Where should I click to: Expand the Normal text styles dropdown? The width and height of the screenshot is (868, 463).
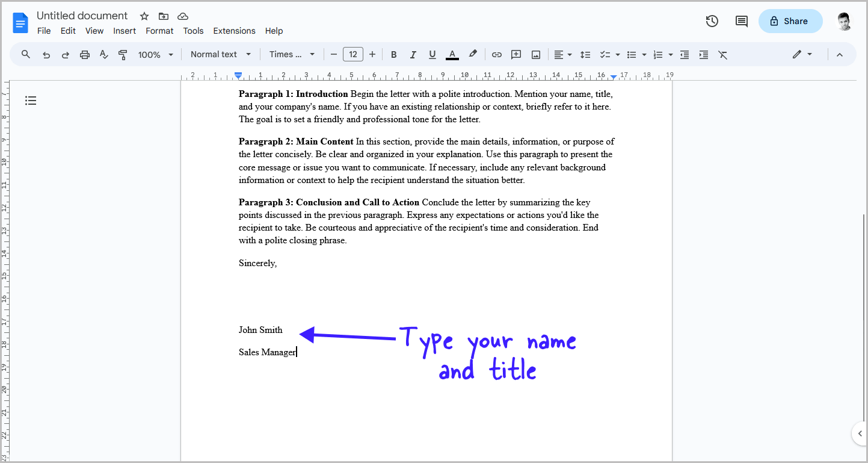[x=220, y=54]
